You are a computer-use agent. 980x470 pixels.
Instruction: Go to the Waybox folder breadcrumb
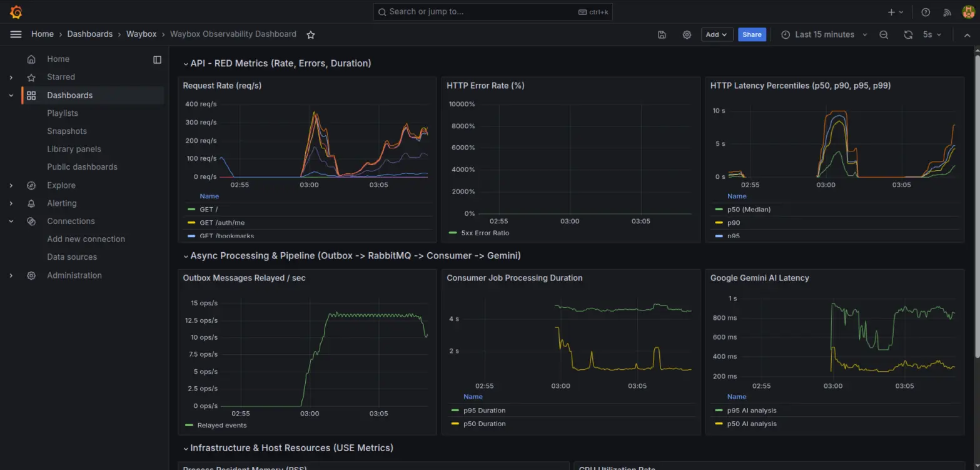tap(141, 34)
